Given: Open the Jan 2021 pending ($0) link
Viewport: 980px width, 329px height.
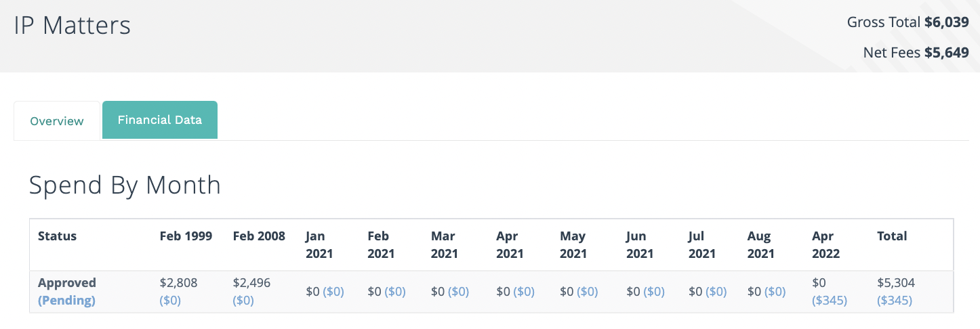Looking at the screenshot, I should tap(333, 292).
